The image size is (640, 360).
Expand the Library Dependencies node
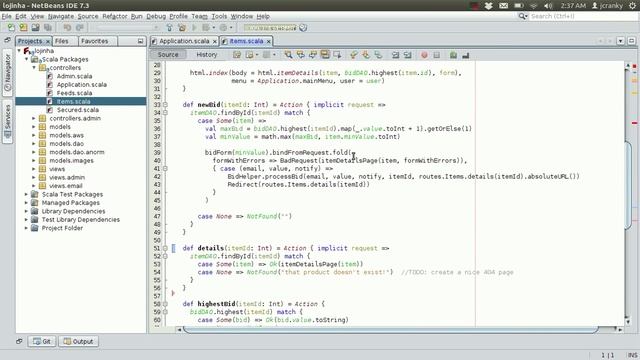pyautogui.click(x=27, y=211)
